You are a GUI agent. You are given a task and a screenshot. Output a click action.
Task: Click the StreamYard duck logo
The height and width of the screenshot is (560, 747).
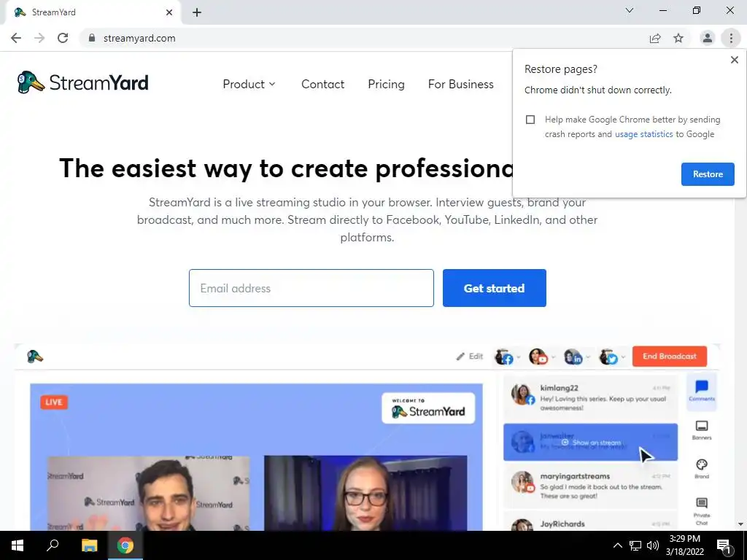pos(82,83)
